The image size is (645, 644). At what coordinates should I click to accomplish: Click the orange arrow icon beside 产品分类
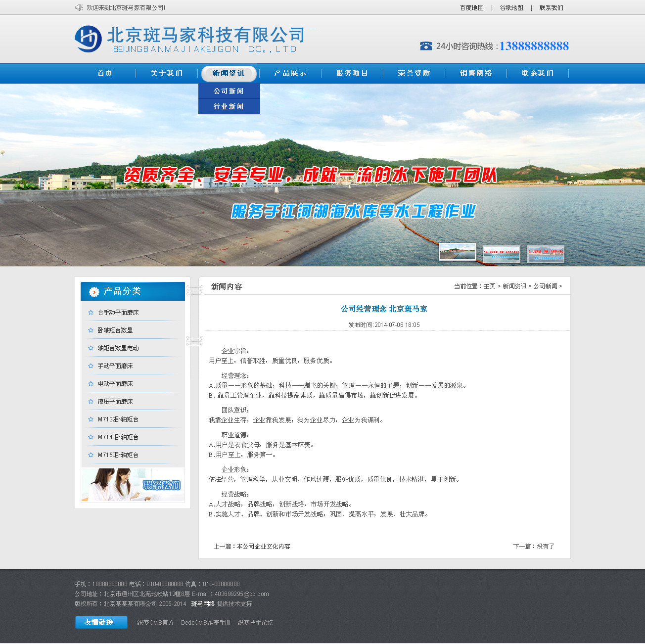[x=94, y=292]
